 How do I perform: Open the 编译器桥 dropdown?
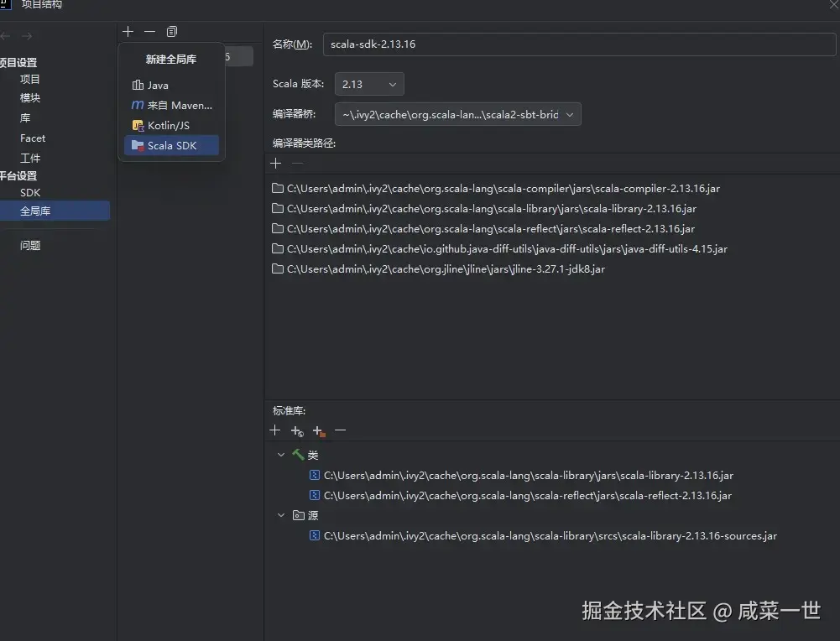click(457, 114)
